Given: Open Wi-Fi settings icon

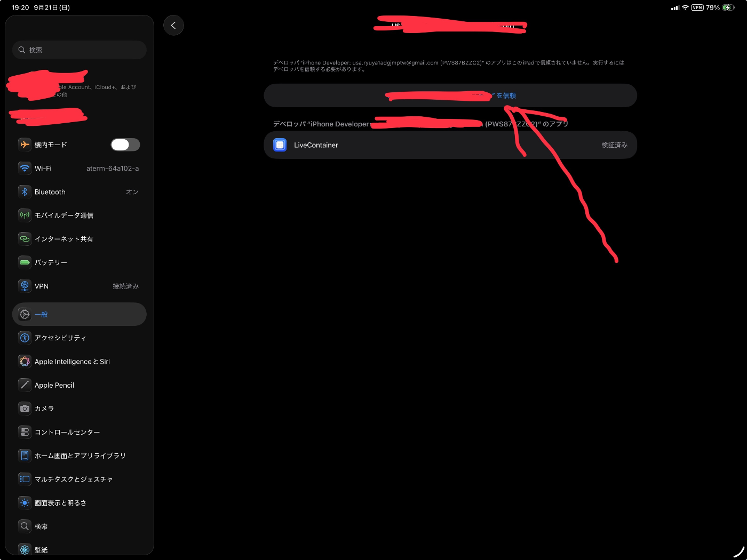Looking at the screenshot, I should click(x=25, y=168).
